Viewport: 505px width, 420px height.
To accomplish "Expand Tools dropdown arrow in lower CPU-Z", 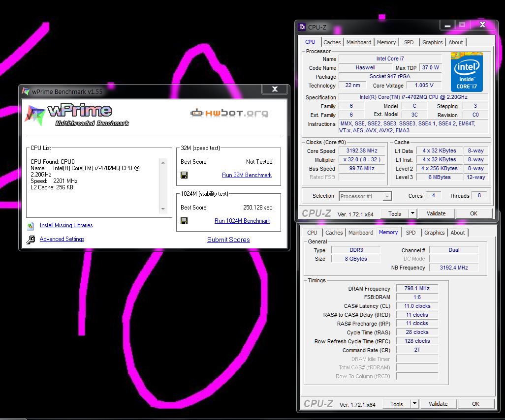I will (x=414, y=404).
